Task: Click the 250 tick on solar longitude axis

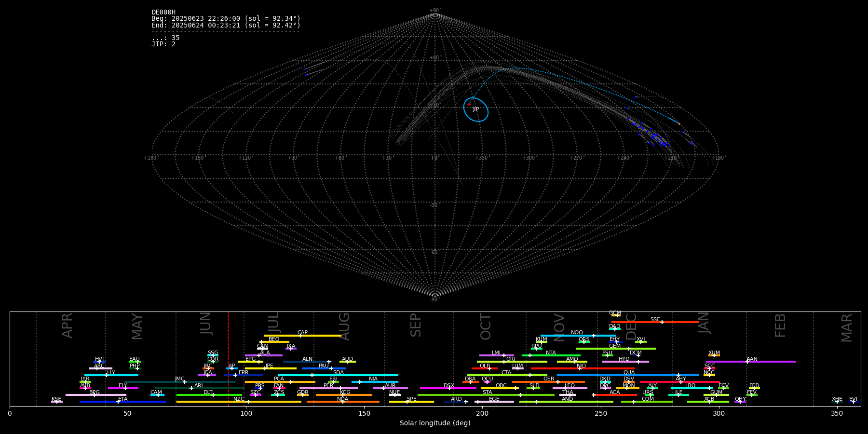Action: coord(601,413)
